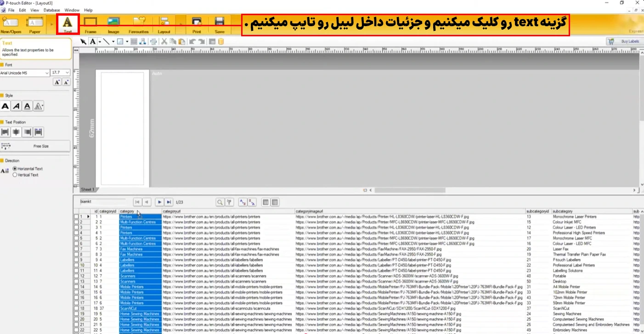Tick the checkbox for record row 20
The image size is (644, 334).
pyautogui.click(x=77, y=319)
